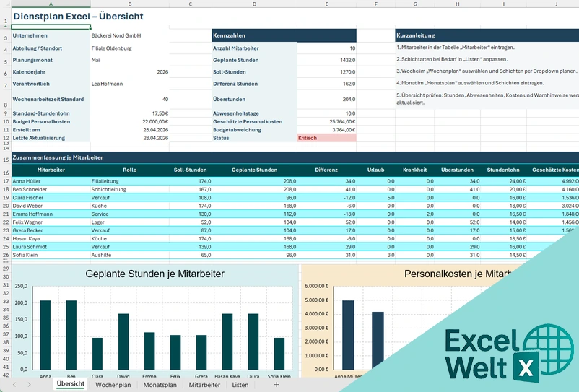Go to the Mitarbeiter sheet tab

click(x=204, y=385)
